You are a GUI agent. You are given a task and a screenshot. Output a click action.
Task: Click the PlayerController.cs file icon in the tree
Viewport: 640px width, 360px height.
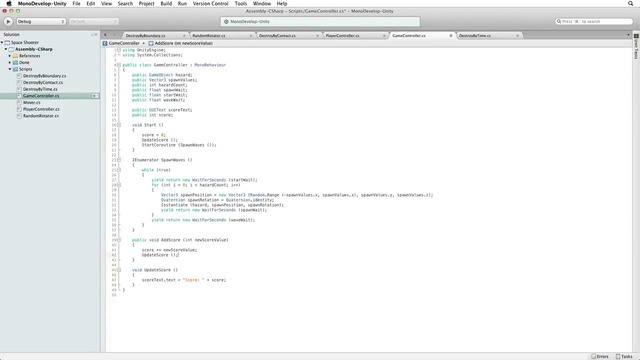19,109
